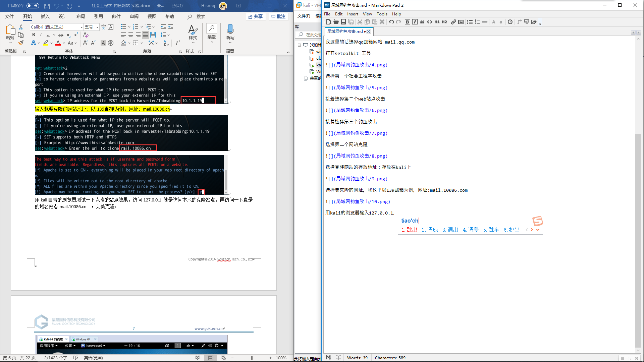The width and height of the screenshot is (644, 362).
Task: Toggle Italic in Word font group
Action: tap(41, 35)
